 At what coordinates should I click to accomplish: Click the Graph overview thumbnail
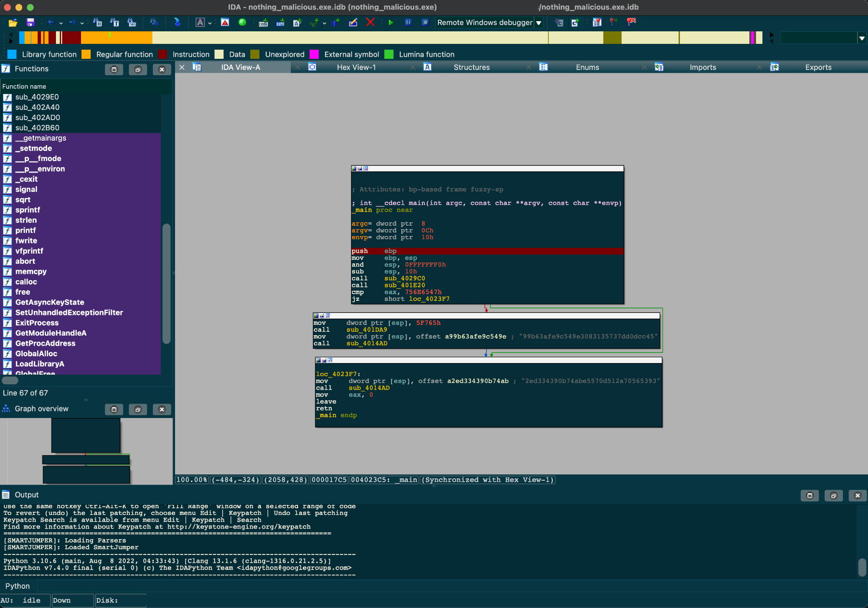[x=86, y=451]
